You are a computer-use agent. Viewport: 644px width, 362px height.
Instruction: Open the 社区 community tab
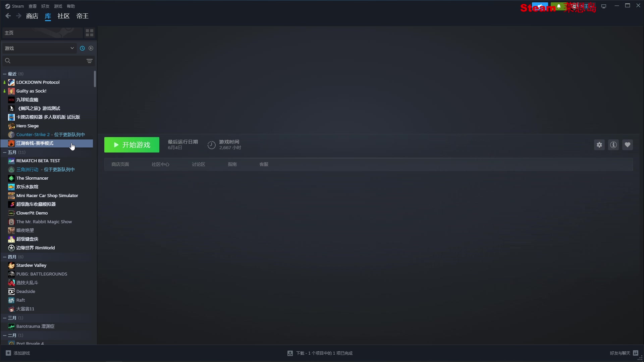tap(63, 16)
